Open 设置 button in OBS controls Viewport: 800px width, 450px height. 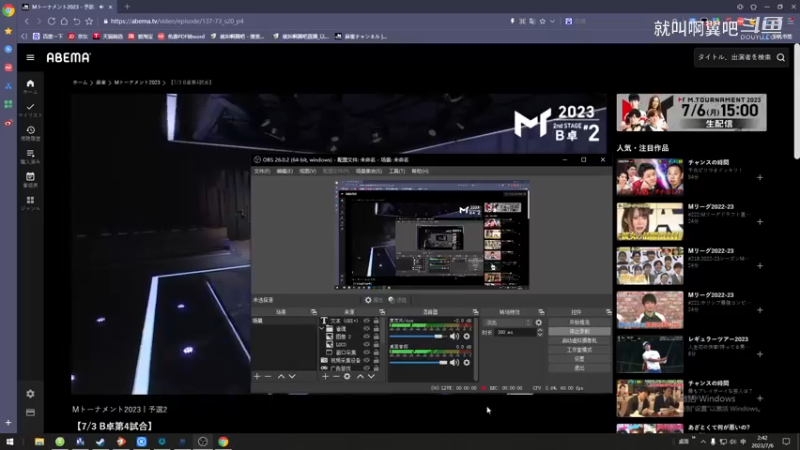(x=579, y=359)
